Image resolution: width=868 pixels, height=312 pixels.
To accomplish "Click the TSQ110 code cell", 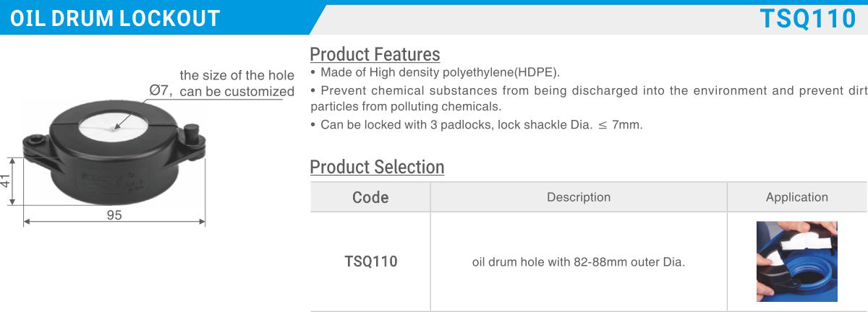I will (370, 261).
